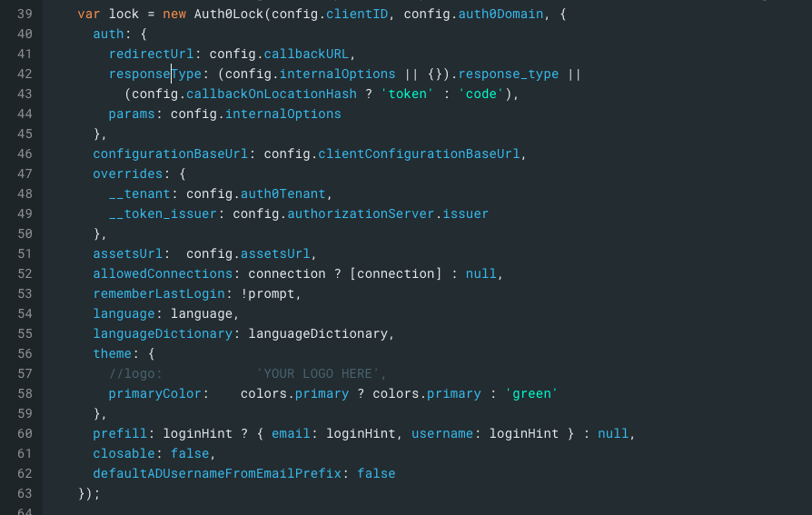Click line number 56 in the gutter

pyautogui.click(x=25, y=354)
